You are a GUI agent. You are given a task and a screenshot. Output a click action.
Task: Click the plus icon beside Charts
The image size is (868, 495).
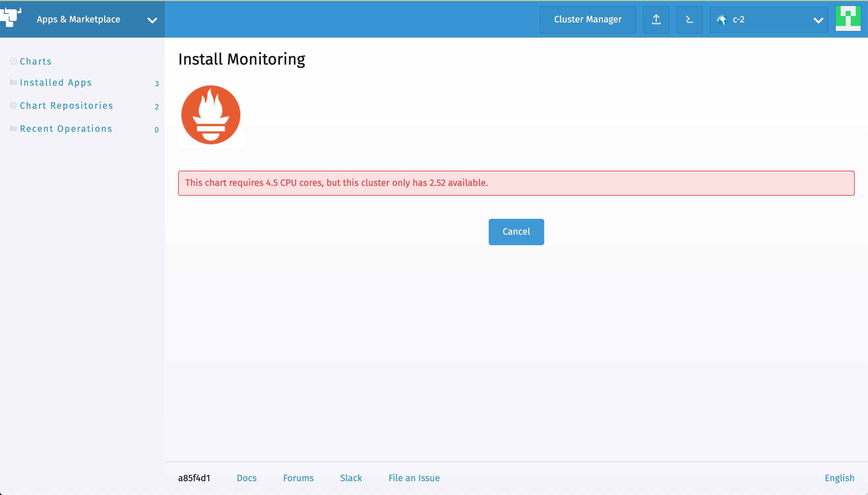click(13, 62)
